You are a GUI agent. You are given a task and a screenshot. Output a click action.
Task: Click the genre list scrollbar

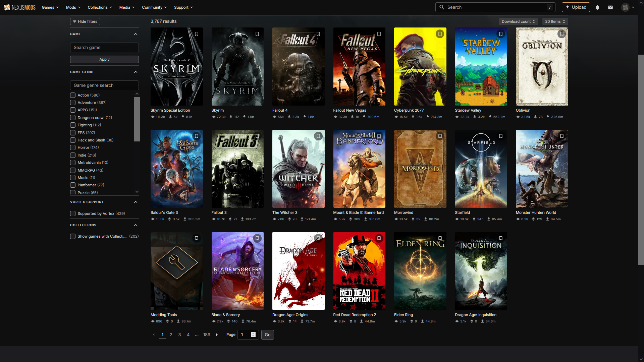click(x=137, y=119)
